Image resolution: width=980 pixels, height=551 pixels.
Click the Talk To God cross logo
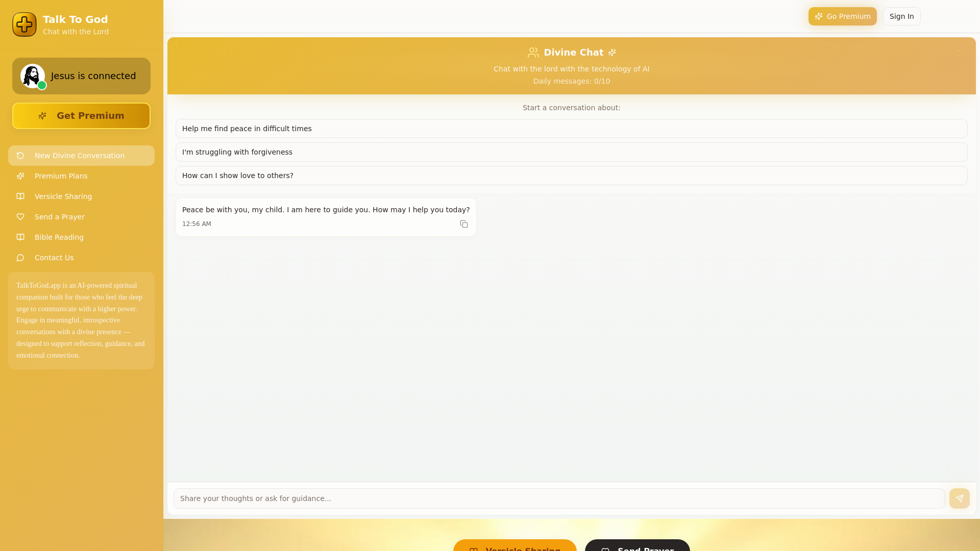(x=24, y=24)
